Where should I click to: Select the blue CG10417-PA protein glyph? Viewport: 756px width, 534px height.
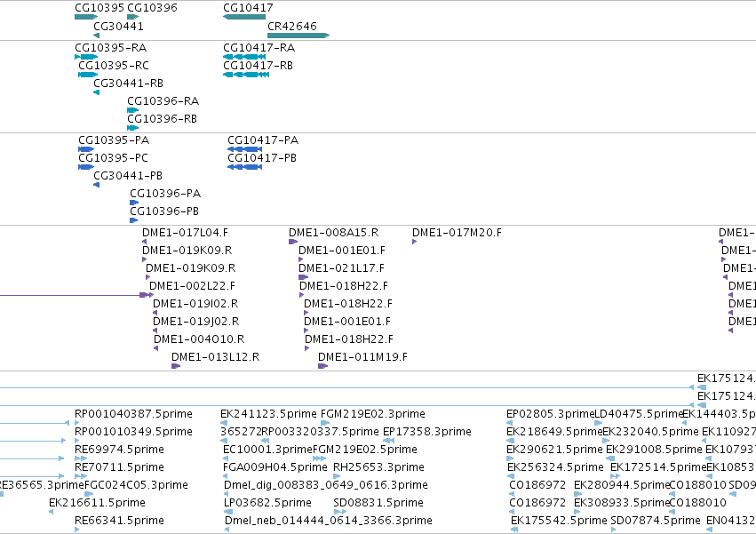point(244,149)
